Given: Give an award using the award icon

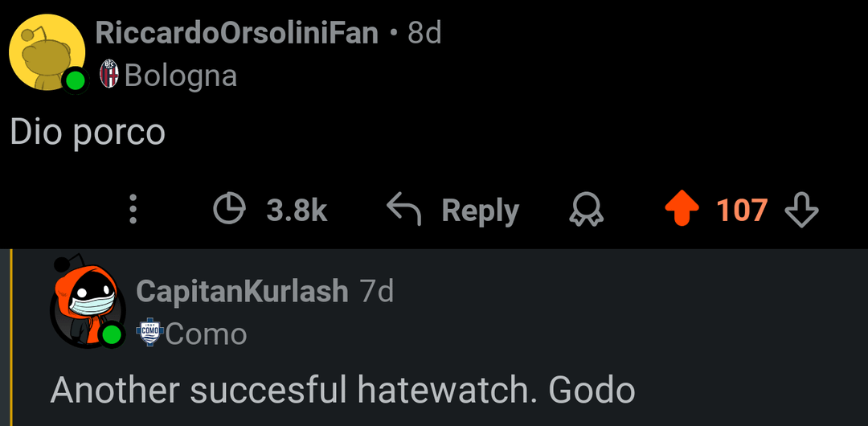Looking at the screenshot, I should [x=586, y=211].
